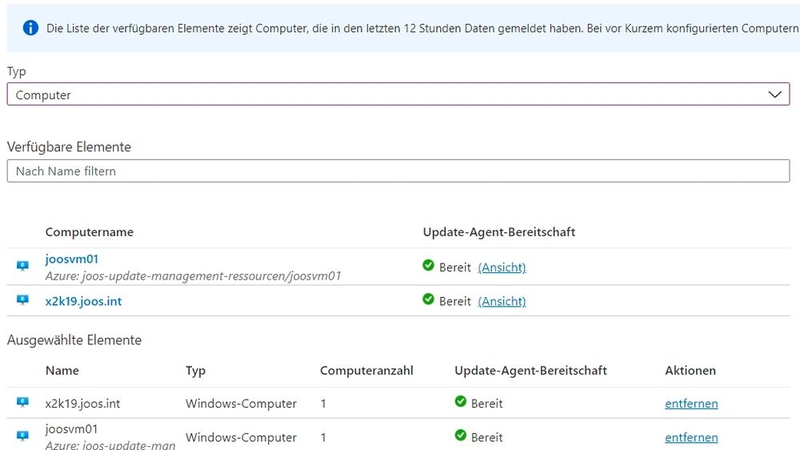This screenshot has height=450, width=800.
Task: Remove x2k19.joos.int via entfernen link
Action: click(x=691, y=404)
